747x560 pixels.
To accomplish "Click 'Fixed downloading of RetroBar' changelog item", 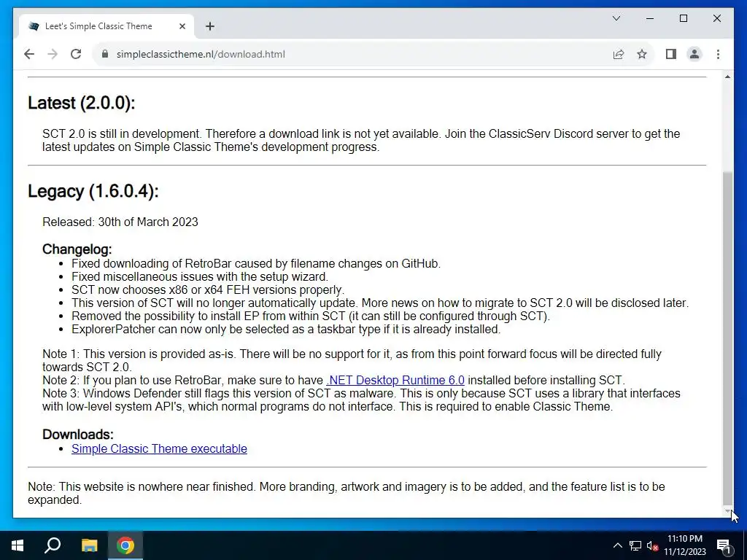I will (x=256, y=263).
